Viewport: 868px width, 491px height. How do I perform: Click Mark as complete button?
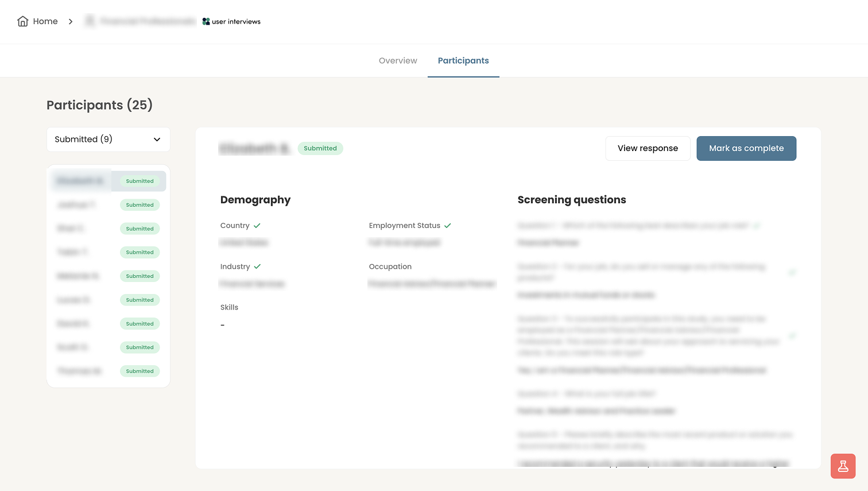746,148
